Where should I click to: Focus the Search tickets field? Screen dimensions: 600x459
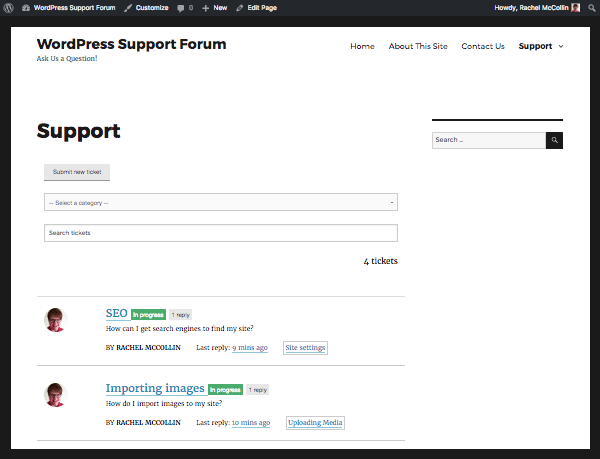221,233
